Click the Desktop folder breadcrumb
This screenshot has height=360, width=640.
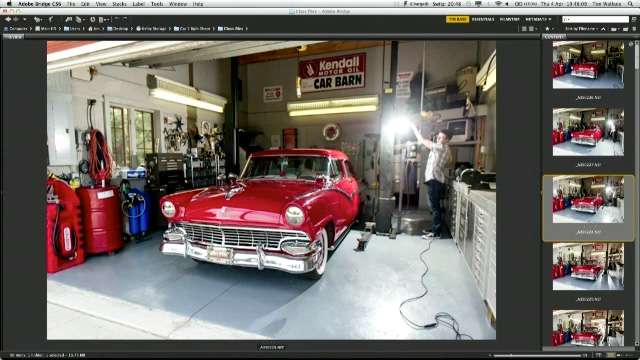tap(118, 29)
